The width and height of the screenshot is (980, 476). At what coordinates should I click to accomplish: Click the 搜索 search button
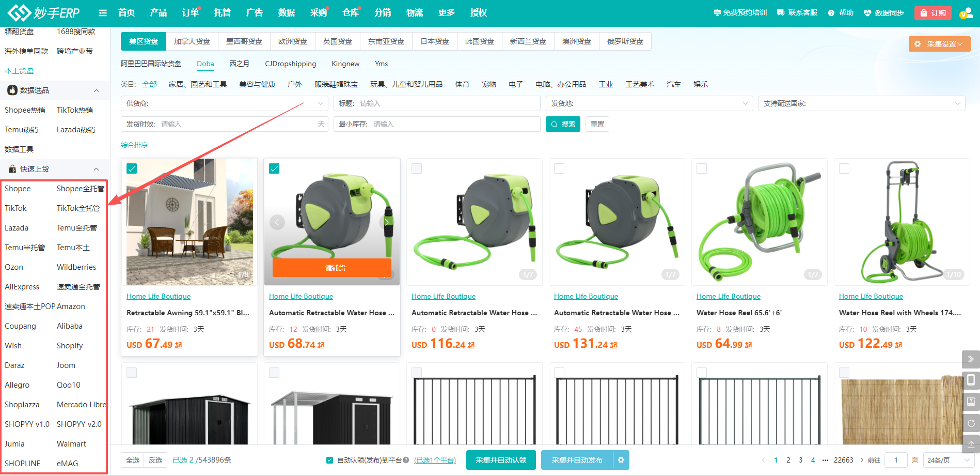point(563,124)
